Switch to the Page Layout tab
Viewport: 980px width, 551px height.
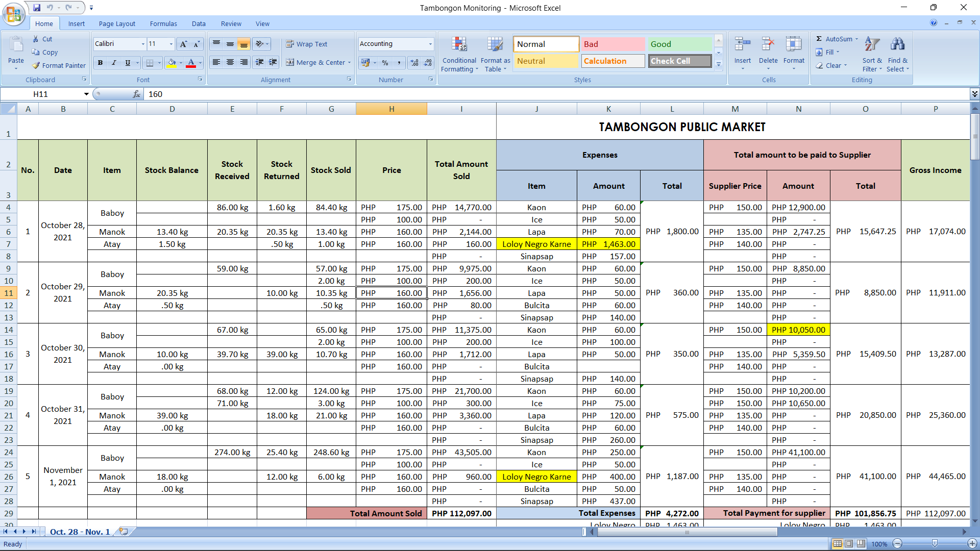click(x=117, y=23)
